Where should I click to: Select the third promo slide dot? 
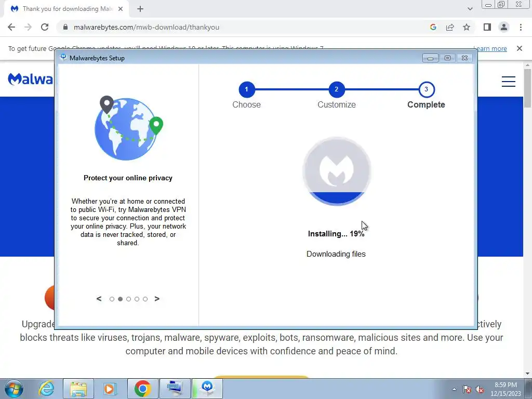coord(129,299)
